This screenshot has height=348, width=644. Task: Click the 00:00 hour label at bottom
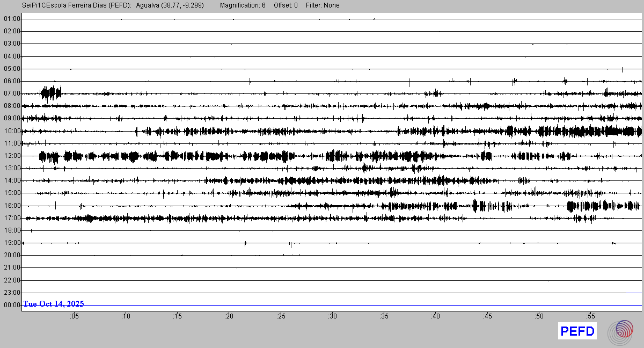[12, 305]
